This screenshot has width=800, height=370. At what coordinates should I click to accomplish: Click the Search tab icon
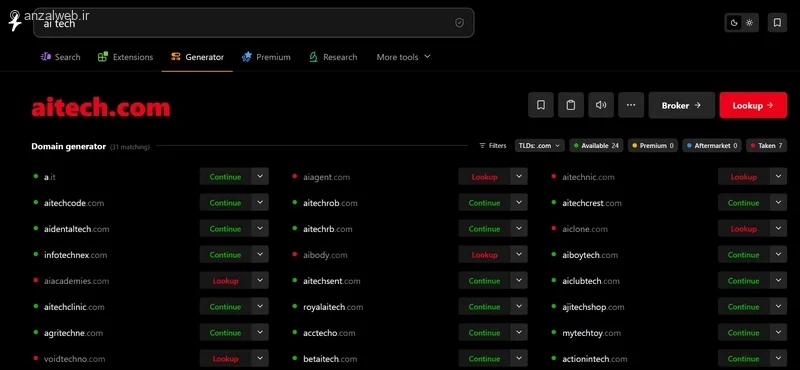pyautogui.click(x=45, y=57)
